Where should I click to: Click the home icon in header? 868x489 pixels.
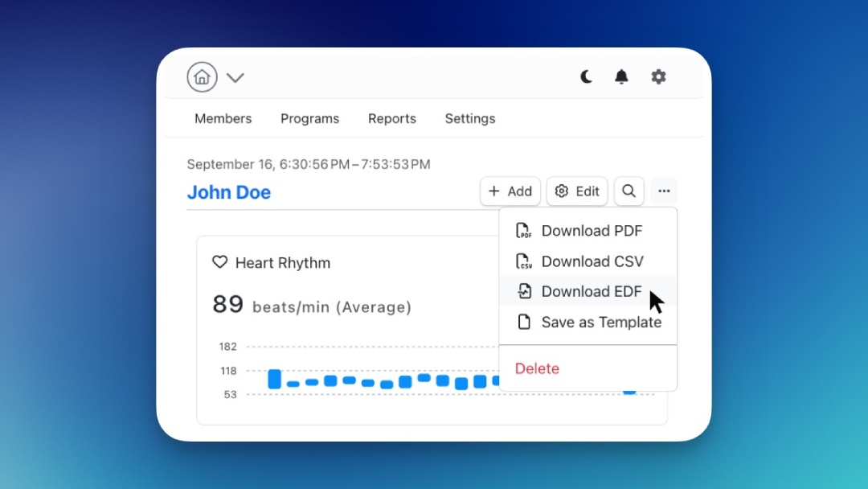pyautogui.click(x=203, y=77)
